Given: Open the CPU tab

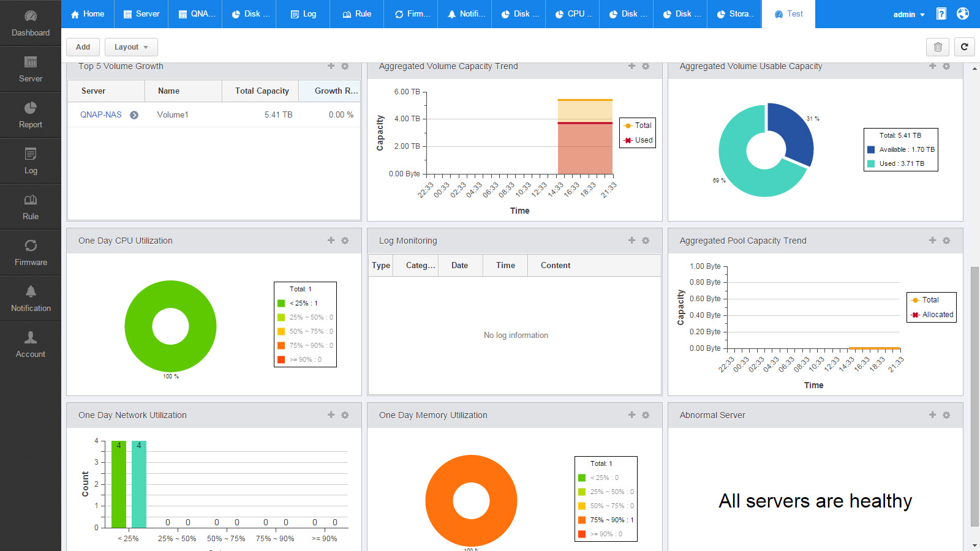Looking at the screenshot, I should pos(573,14).
